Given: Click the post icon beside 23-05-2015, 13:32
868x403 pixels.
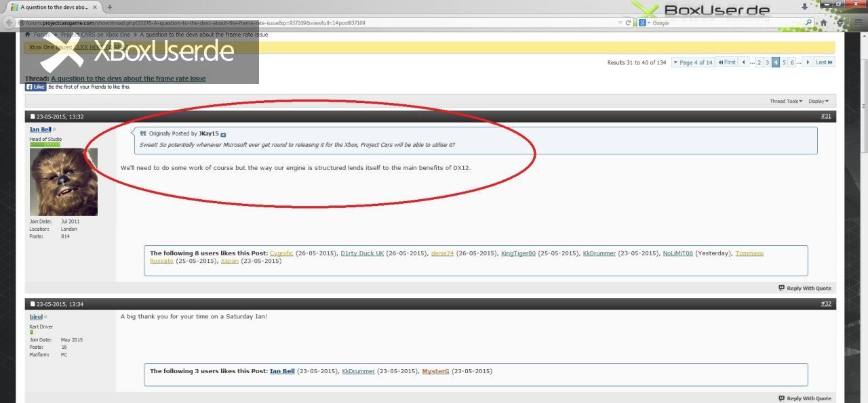Looking at the screenshot, I should point(33,116).
